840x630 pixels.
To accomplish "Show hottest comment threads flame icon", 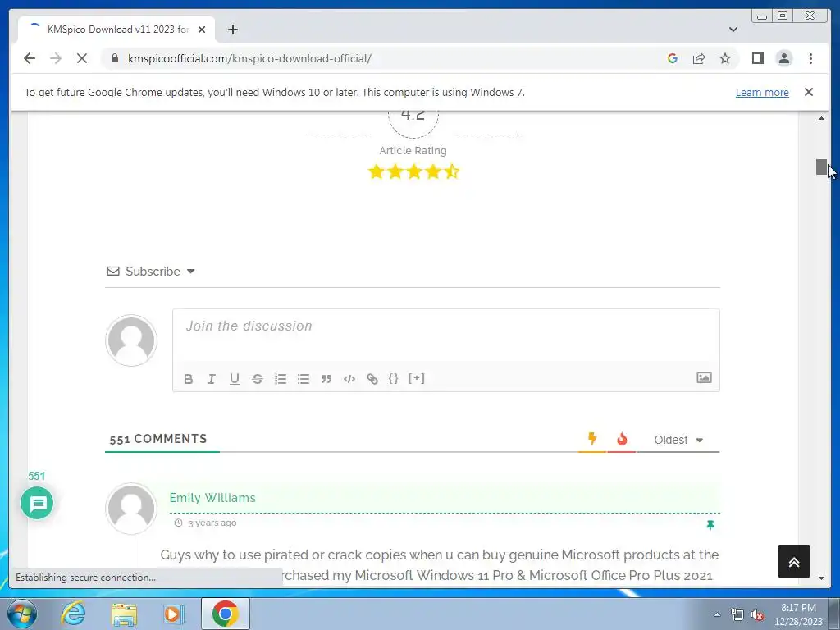I will 622,440.
